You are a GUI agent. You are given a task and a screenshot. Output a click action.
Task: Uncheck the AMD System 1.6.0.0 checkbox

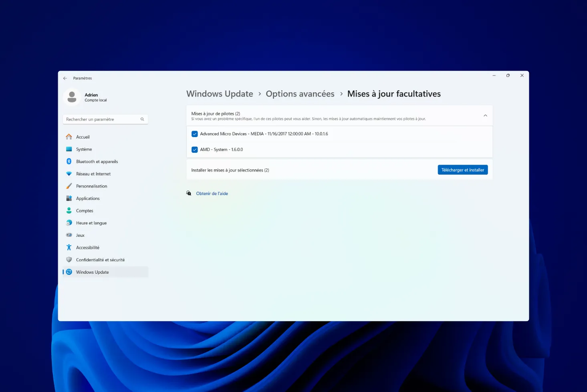pos(195,150)
